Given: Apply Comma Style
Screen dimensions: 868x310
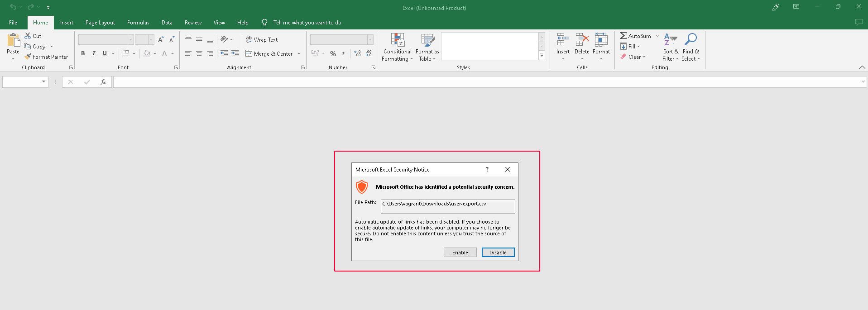Looking at the screenshot, I should [x=344, y=53].
